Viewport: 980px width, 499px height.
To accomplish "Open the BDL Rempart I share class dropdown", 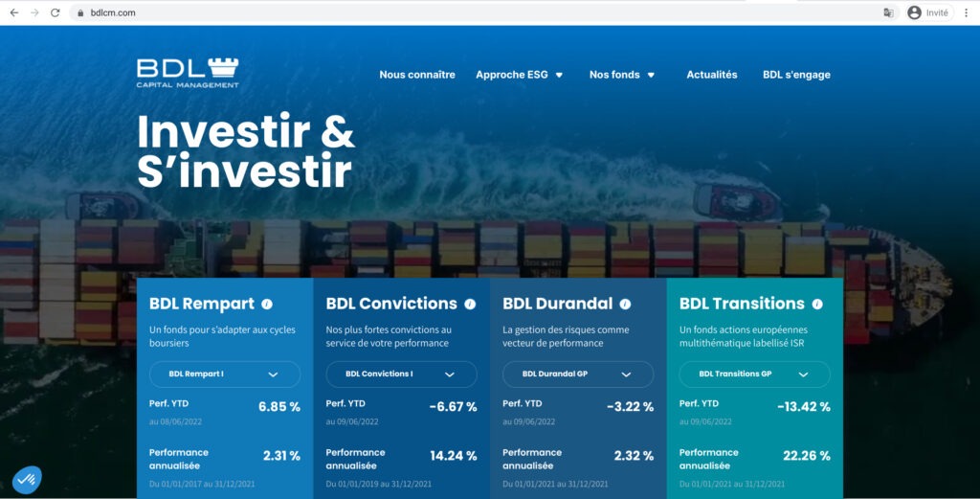I will coord(225,374).
